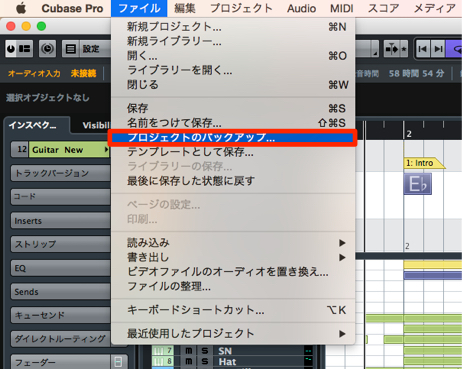This screenshot has height=369, width=462.
Task: Expand the キューセンド inspector section
Action: point(61,315)
